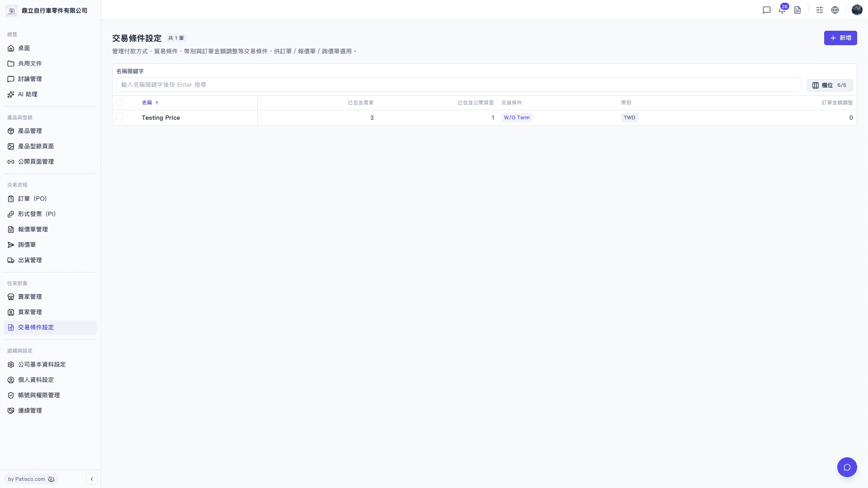
Task: Open 共用文件 in the sidebar
Action: (50, 64)
